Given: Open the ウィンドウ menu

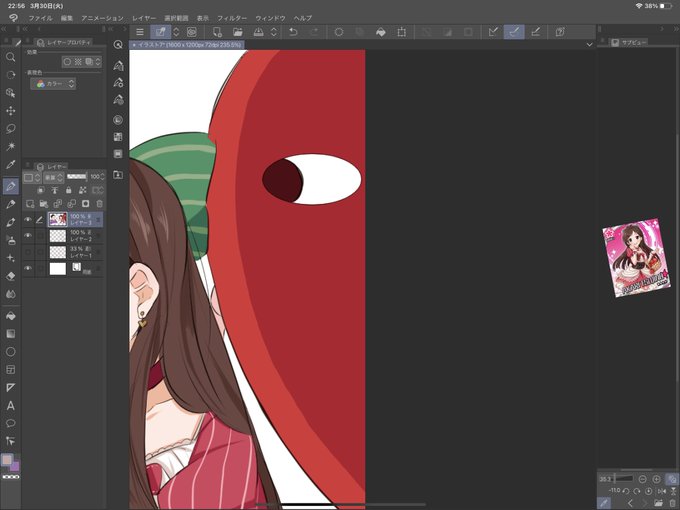Looking at the screenshot, I should coord(270,18).
